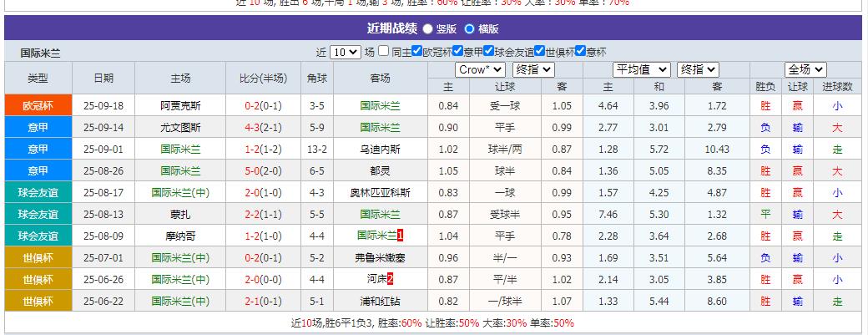The width and height of the screenshot is (868, 335).
Task: Click the 比分(半场) column header
Action: coord(264,78)
